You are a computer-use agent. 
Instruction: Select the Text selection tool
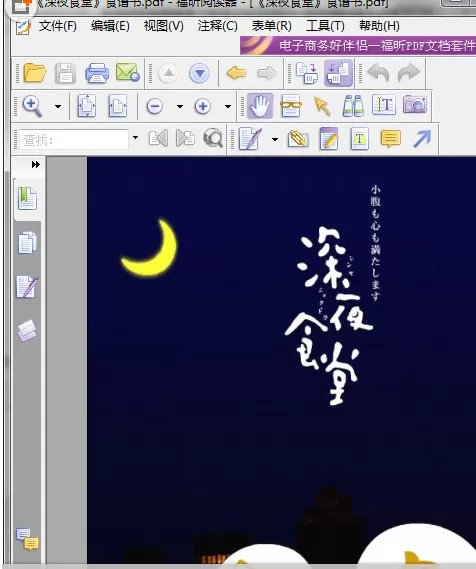point(384,105)
